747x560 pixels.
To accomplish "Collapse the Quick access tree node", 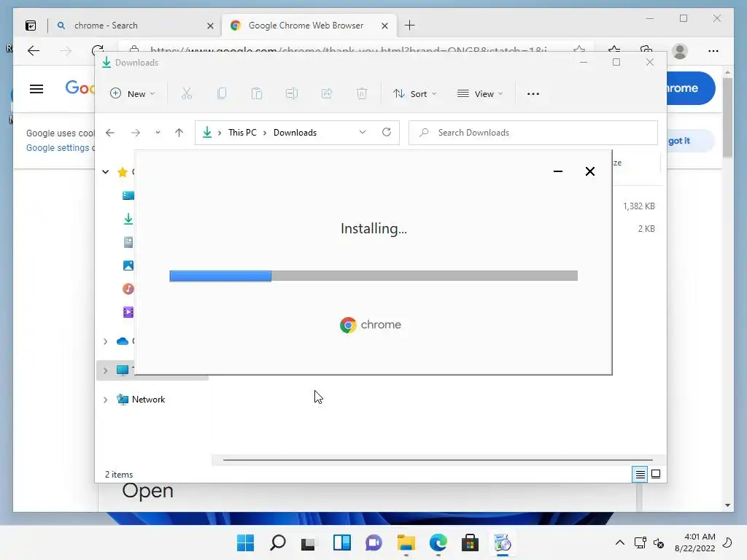I will [105, 171].
